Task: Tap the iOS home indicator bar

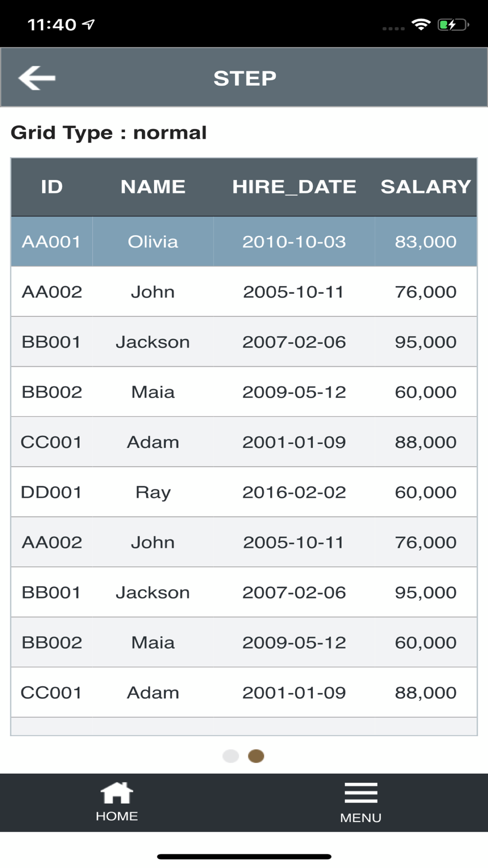Action: tap(244, 857)
